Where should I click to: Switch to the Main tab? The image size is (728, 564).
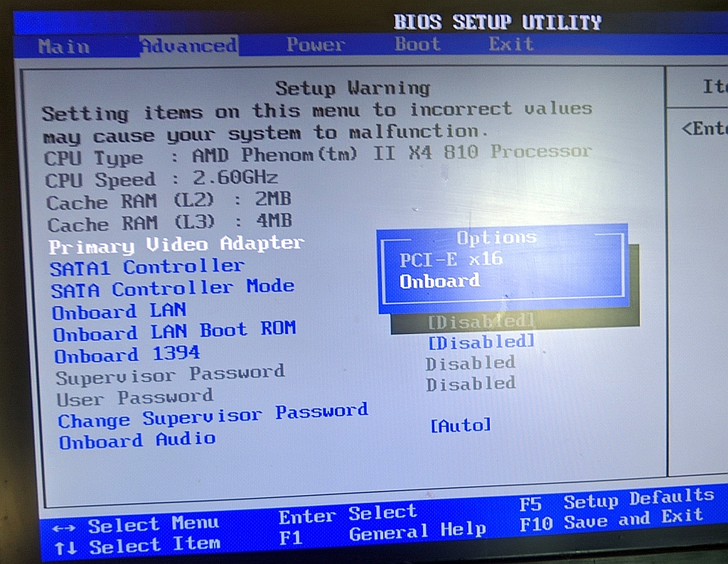pyautogui.click(x=63, y=47)
